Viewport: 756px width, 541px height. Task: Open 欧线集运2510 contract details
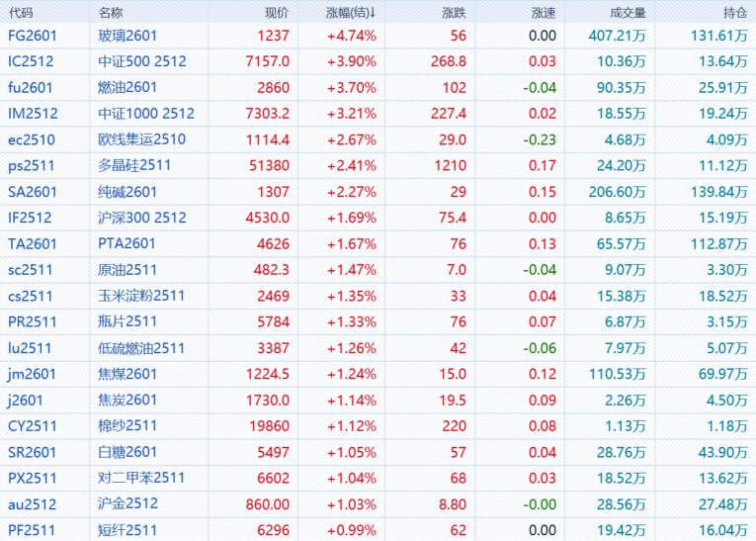(142, 139)
